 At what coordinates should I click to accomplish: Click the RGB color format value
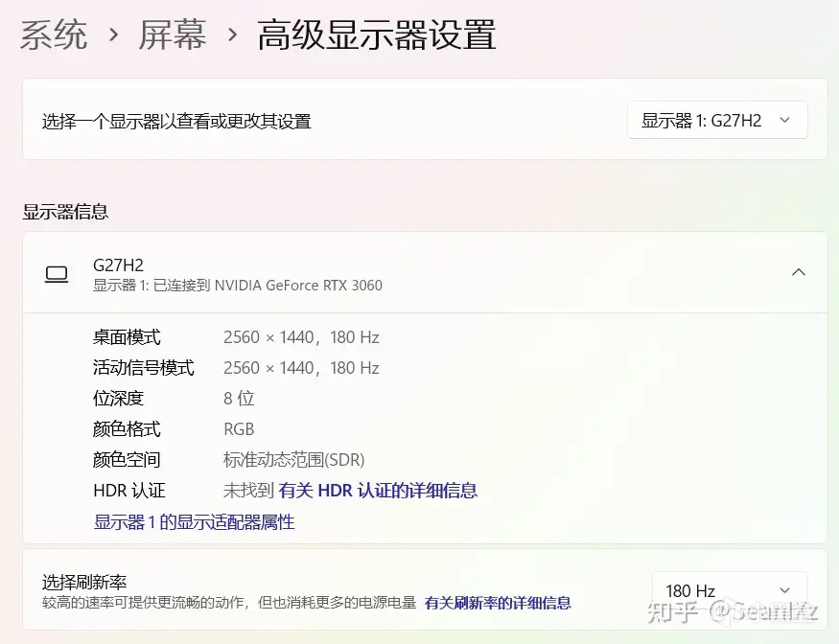tap(239, 429)
